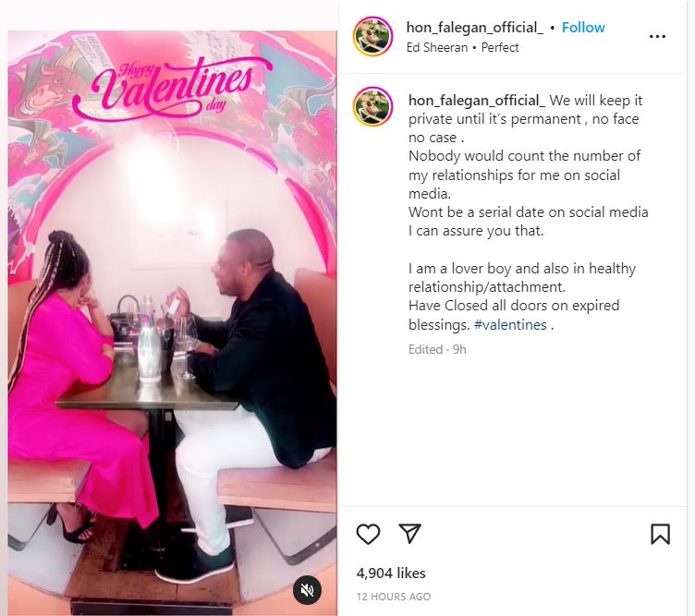View the 4,904 likes list
The width and height of the screenshot is (695, 616).
click(x=391, y=573)
